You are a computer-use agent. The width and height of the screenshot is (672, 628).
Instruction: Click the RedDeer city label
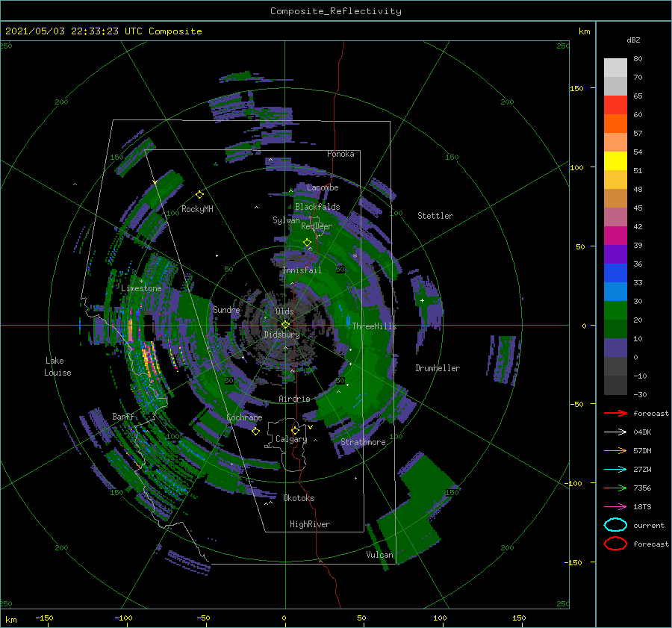(317, 226)
